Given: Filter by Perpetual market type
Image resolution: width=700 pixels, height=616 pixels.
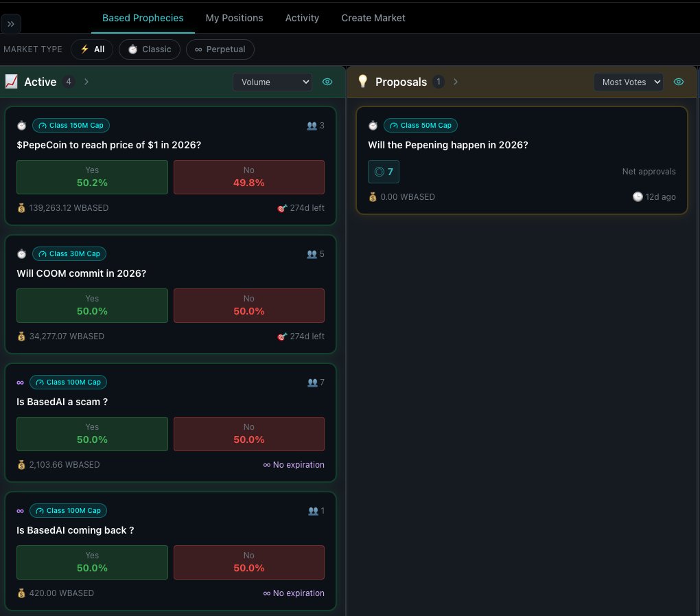Looking at the screenshot, I should tap(220, 49).
